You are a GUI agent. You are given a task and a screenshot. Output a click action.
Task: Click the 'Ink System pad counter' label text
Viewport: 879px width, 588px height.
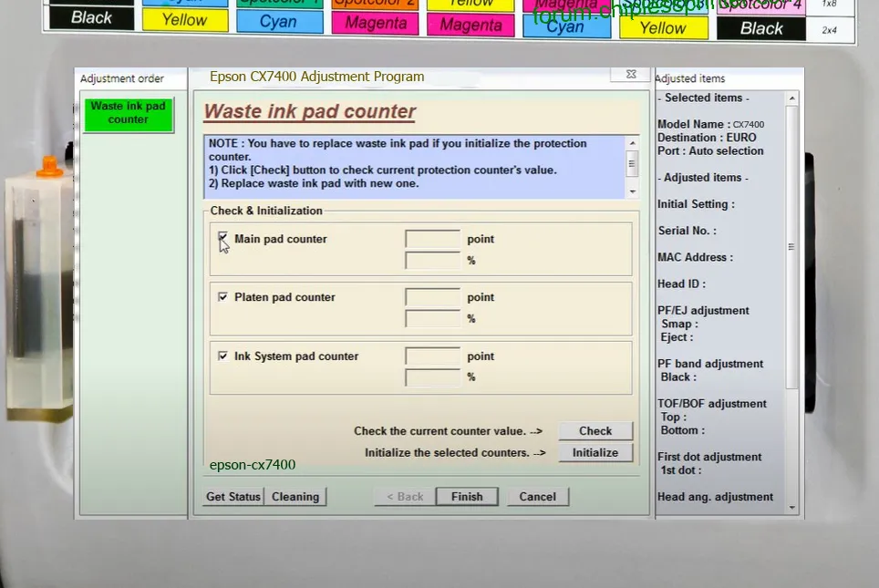(x=296, y=356)
